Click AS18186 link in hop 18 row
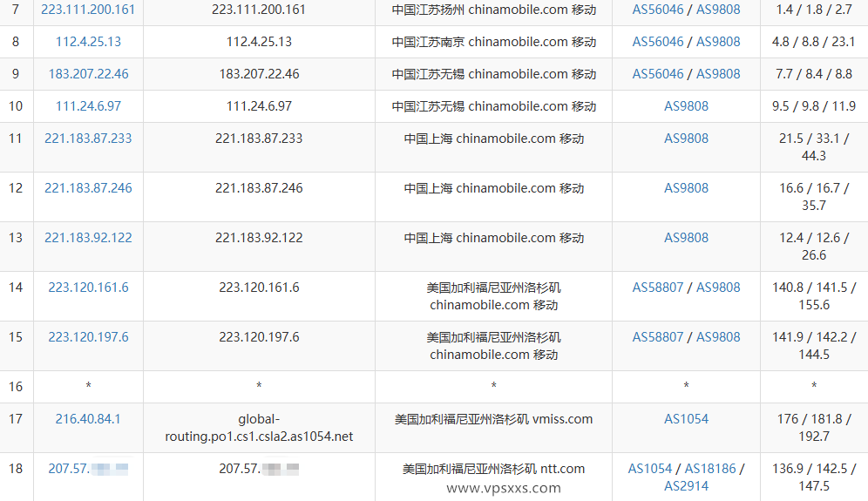This screenshot has height=501, width=868. point(710,469)
